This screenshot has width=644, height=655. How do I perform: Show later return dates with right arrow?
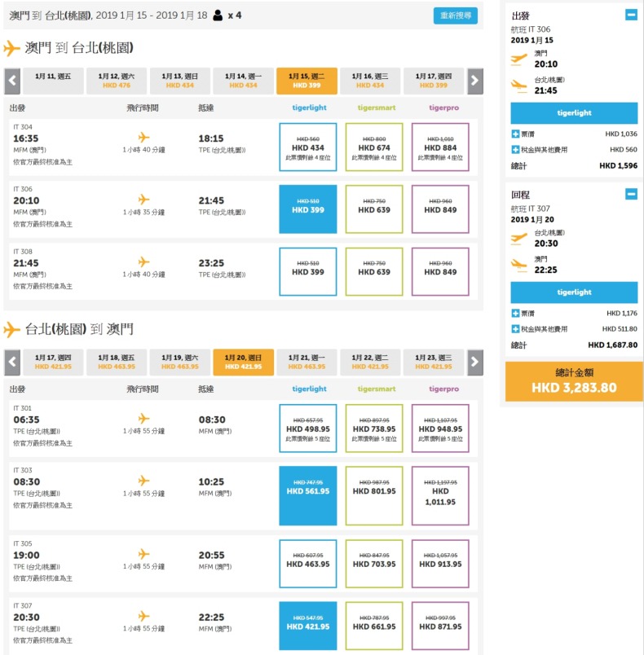[x=474, y=363]
